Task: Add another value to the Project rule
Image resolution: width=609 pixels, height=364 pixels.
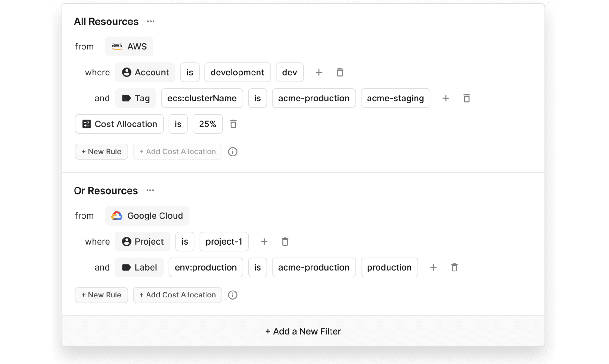Action: 264,241
